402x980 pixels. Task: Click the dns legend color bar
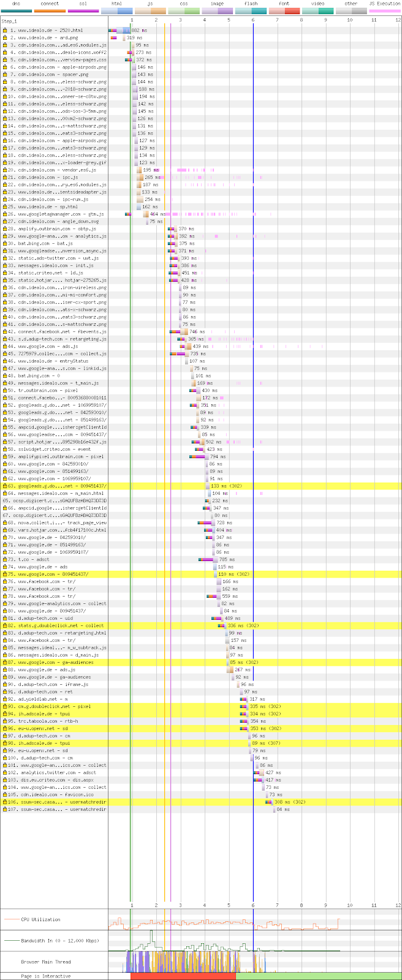(x=16, y=10)
